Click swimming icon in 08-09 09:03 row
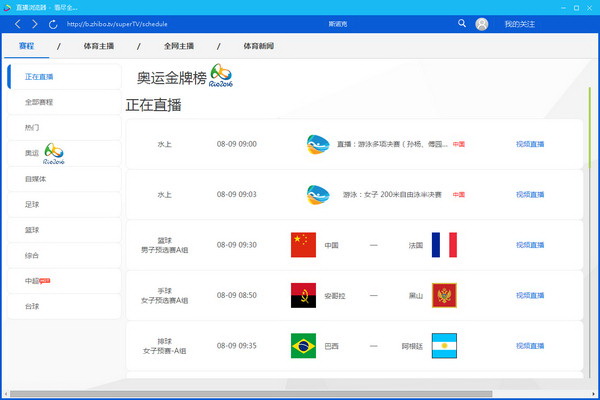Screen dimensions: 600x400 pos(318,195)
